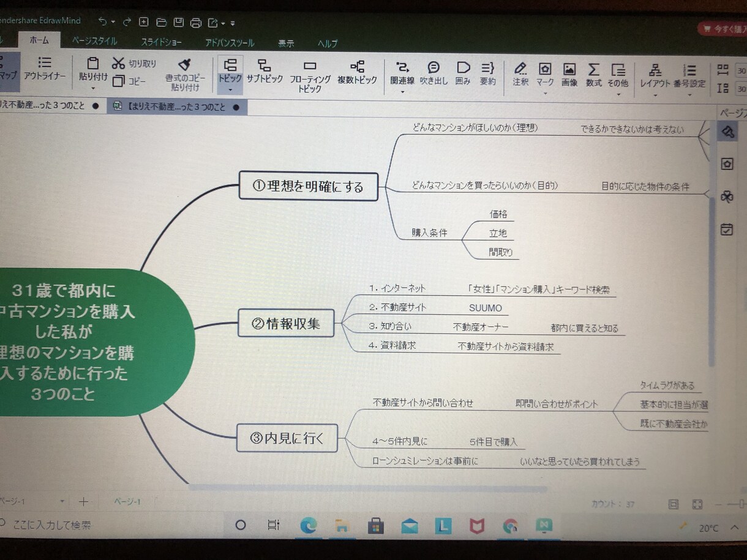747x560 pixels.
Task: Insert a サブトピック
Action: 265,71
